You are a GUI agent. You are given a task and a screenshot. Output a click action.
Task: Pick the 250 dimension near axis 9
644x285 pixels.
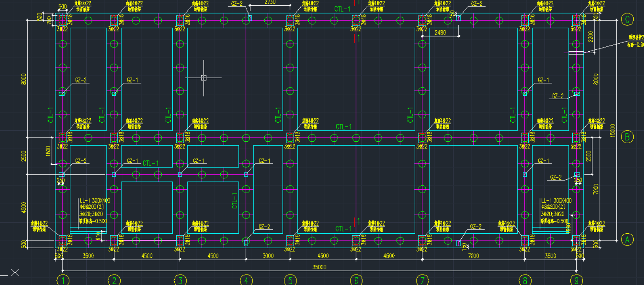578,180
